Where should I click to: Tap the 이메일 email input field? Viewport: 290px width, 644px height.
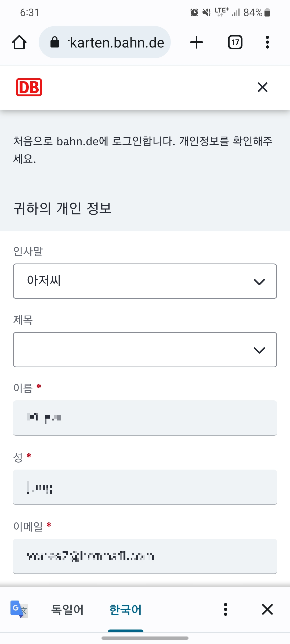(145, 556)
